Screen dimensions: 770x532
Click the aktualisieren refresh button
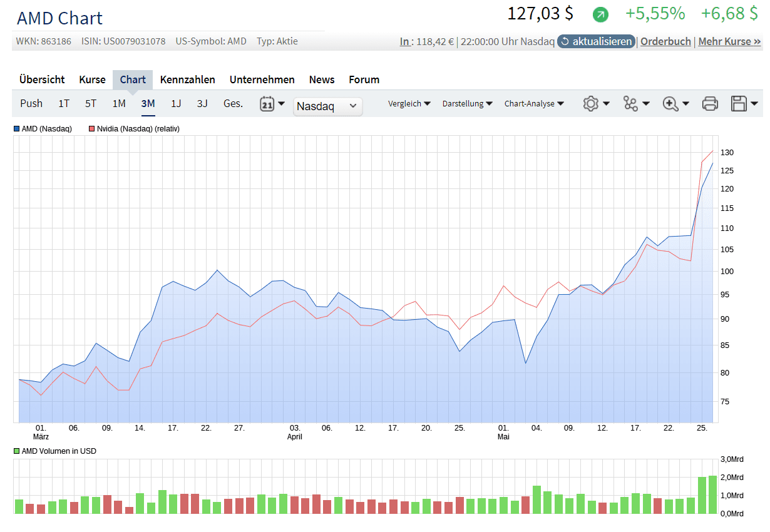pyautogui.click(x=596, y=41)
